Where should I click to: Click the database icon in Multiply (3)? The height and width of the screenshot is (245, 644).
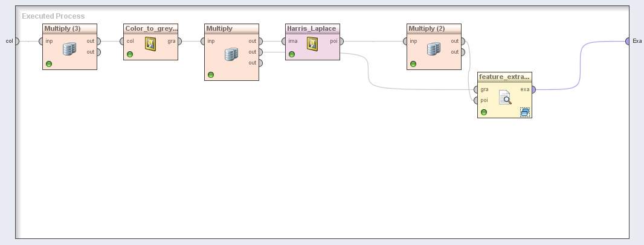coord(69,49)
